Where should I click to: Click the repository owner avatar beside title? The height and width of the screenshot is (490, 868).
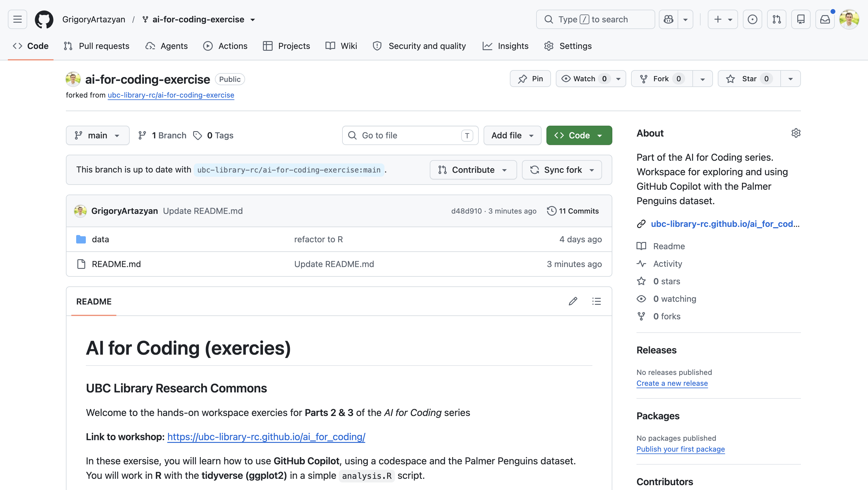point(73,79)
